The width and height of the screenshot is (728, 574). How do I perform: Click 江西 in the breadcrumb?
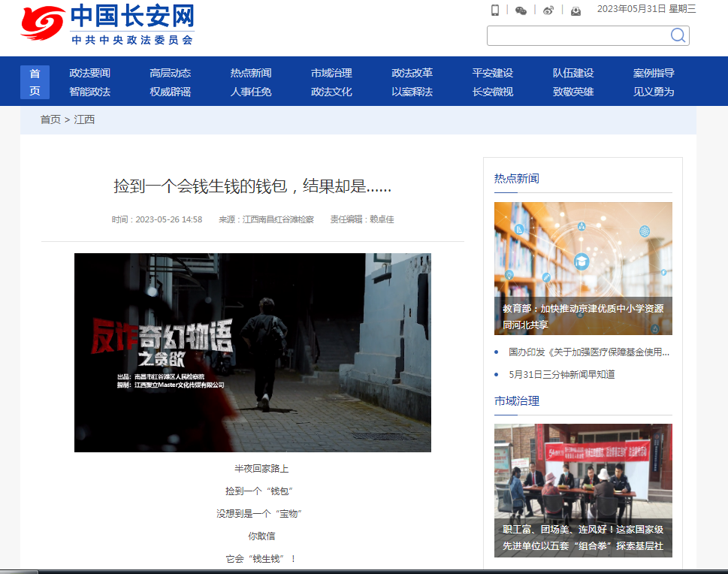tap(84, 119)
